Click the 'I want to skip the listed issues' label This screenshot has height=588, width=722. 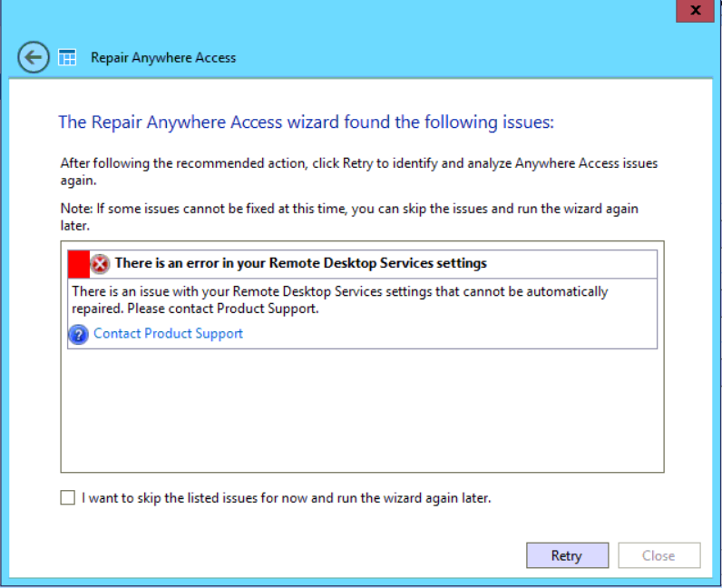pyautogui.click(x=286, y=497)
